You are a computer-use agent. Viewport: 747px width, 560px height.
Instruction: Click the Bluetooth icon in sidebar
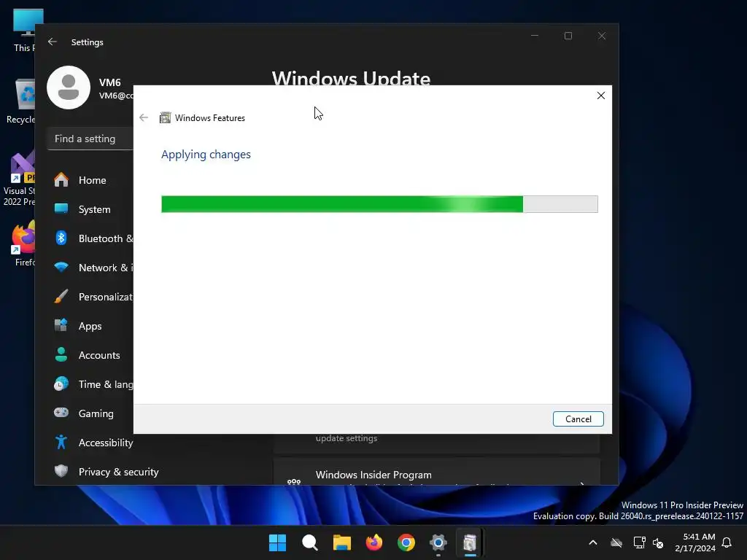[x=61, y=238]
